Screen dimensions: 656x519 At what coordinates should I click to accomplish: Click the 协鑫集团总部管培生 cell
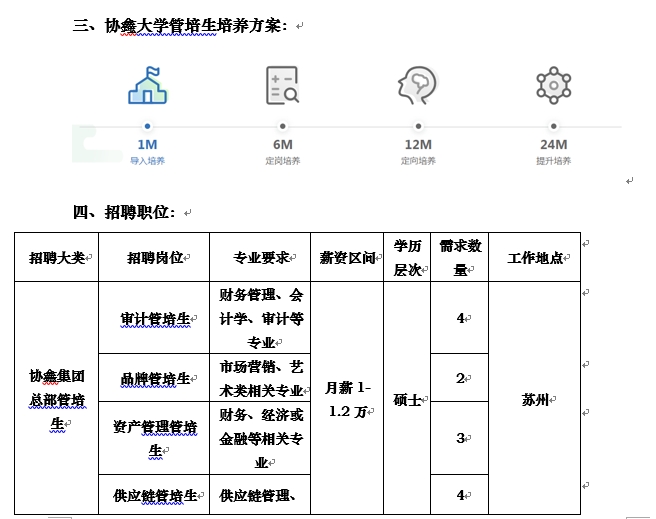[x=56, y=398]
